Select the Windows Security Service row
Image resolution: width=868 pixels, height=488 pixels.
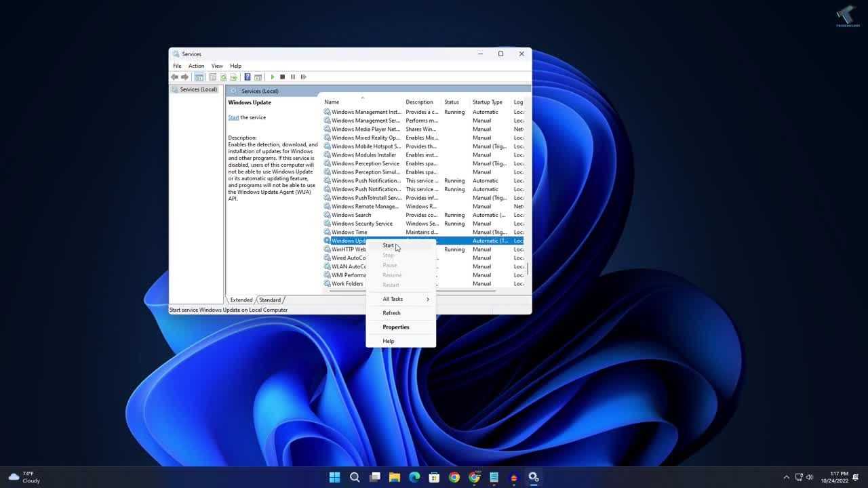click(424, 224)
